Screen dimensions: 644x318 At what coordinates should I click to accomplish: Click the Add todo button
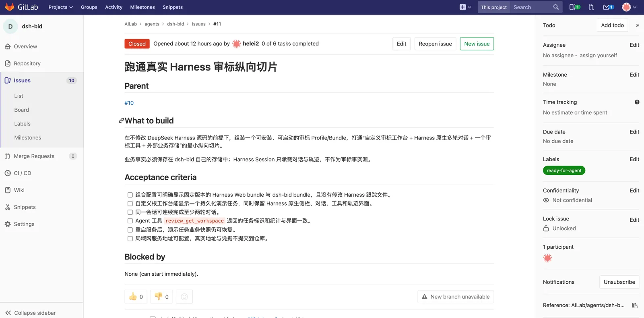612,25
